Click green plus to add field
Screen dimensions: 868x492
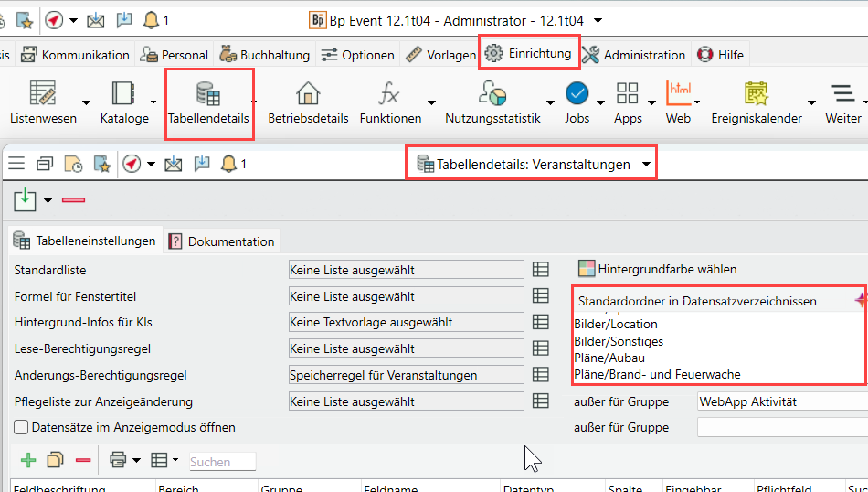pyautogui.click(x=28, y=461)
